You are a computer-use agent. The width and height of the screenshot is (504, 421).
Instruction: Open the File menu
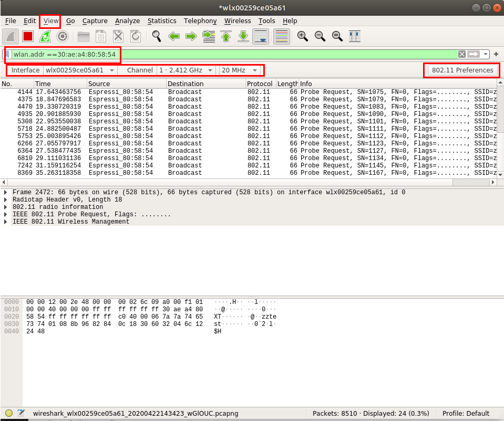[11, 21]
